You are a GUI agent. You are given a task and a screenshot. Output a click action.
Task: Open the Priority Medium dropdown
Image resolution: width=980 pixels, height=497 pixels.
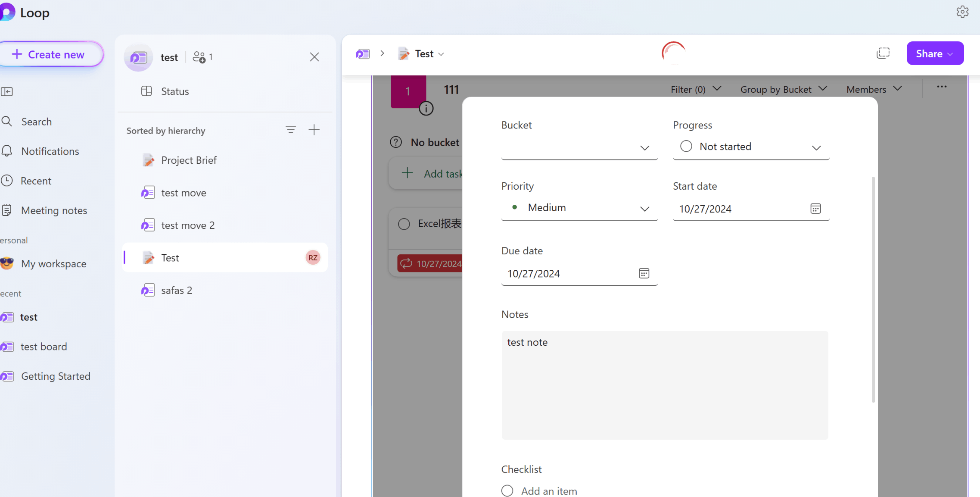(579, 208)
